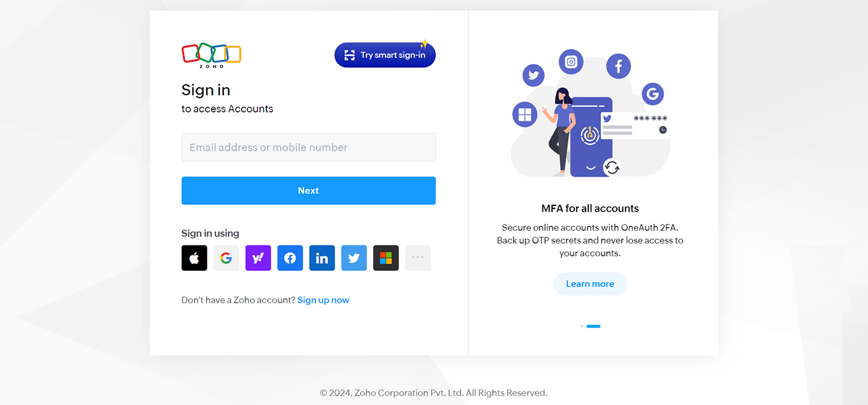This screenshot has width=868, height=405.
Task: Click Learn more about MFA
Action: pyautogui.click(x=590, y=284)
